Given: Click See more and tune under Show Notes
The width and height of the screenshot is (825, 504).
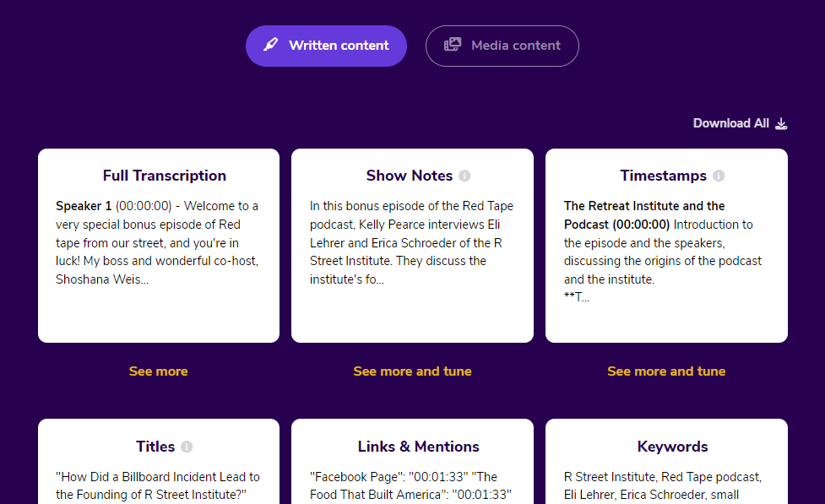Looking at the screenshot, I should pos(412,371).
